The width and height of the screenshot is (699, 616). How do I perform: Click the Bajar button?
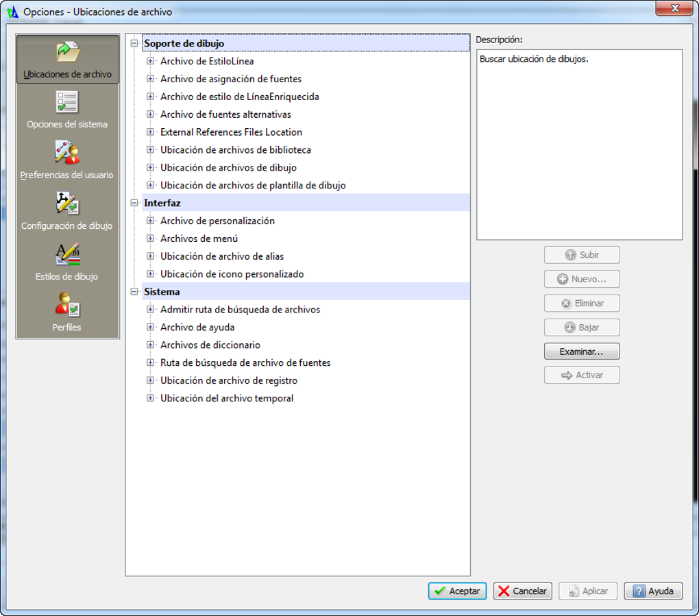582,327
